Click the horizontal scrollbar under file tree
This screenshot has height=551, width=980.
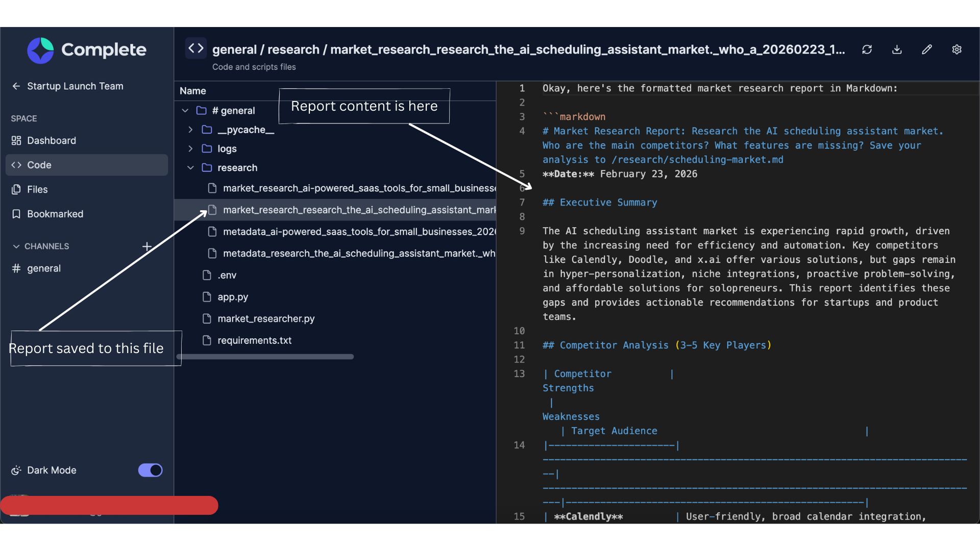(x=265, y=357)
